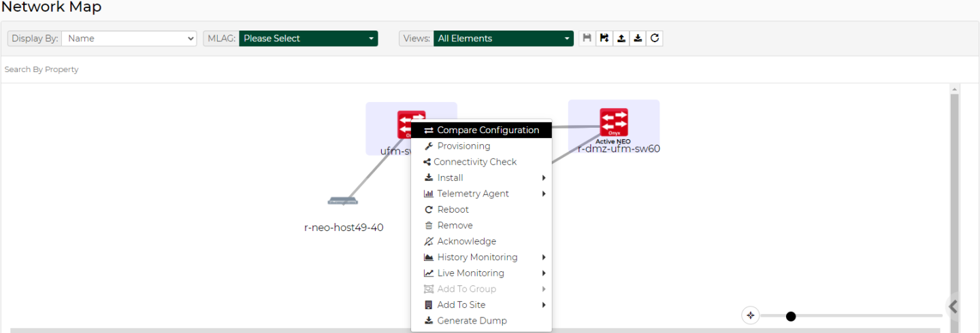Select the Install menu entry
This screenshot has height=333, width=980.
tap(481, 178)
